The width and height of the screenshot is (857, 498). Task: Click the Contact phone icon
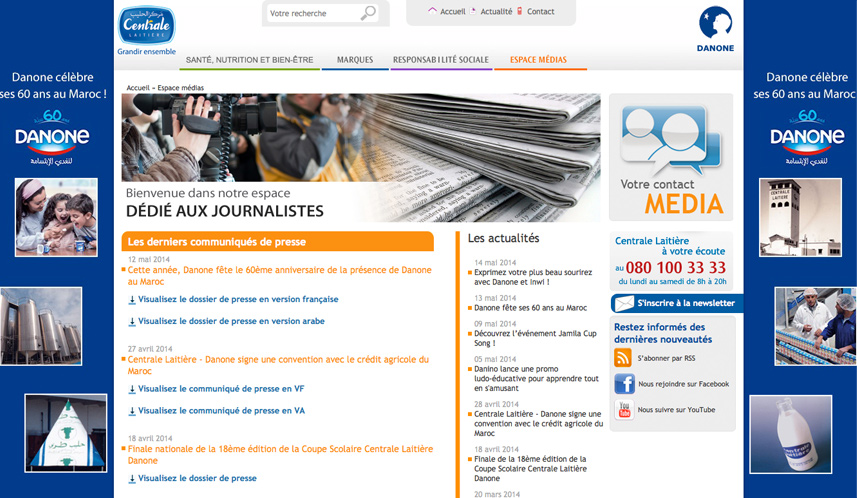pyautogui.click(x=520, y=11)
